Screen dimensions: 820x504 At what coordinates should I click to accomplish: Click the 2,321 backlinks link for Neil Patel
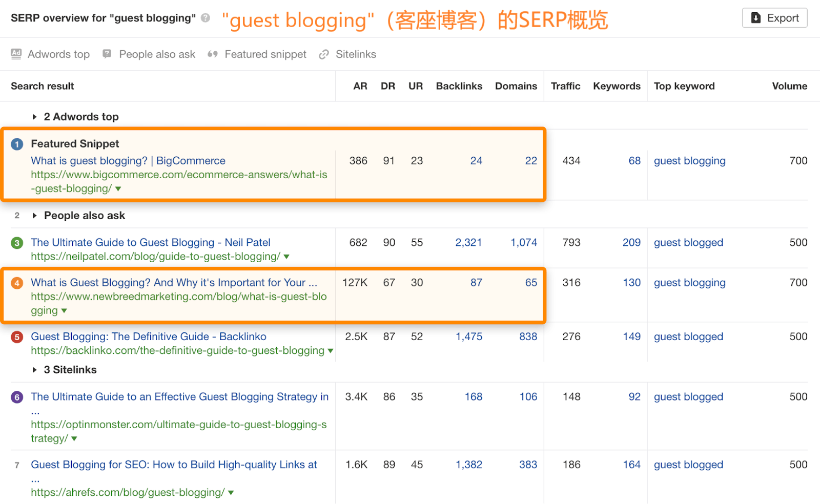click(468, 242)
